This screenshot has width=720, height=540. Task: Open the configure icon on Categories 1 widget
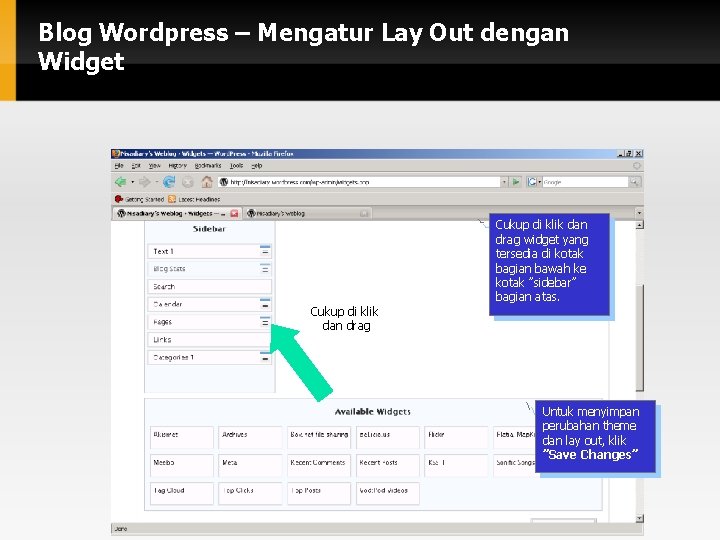[265, 357]
